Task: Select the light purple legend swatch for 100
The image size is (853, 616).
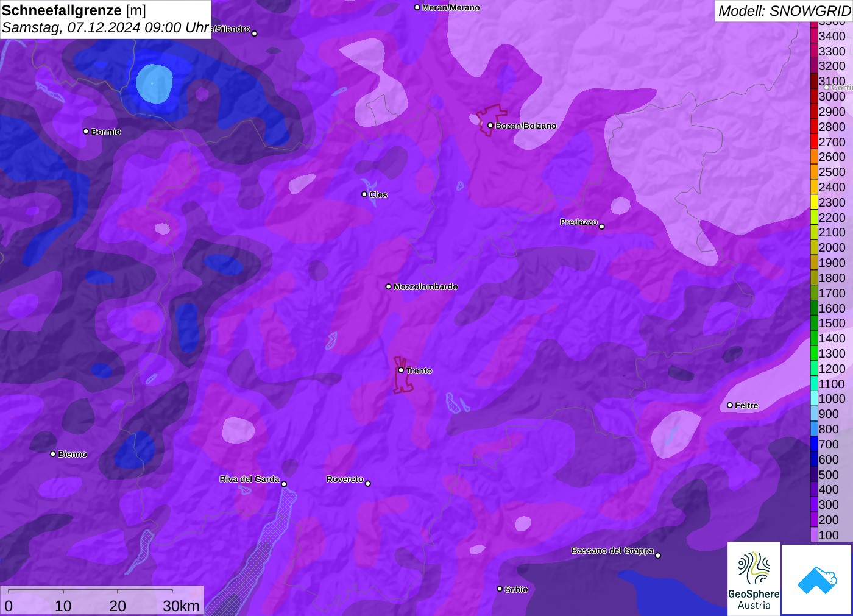Action: [814, 535]
